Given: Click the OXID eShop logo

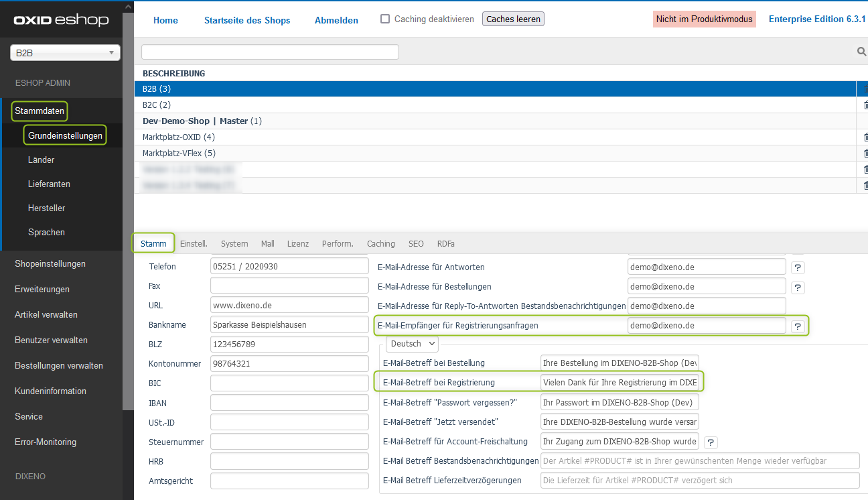Looking at the screenshot, I should tap(61, 20).
